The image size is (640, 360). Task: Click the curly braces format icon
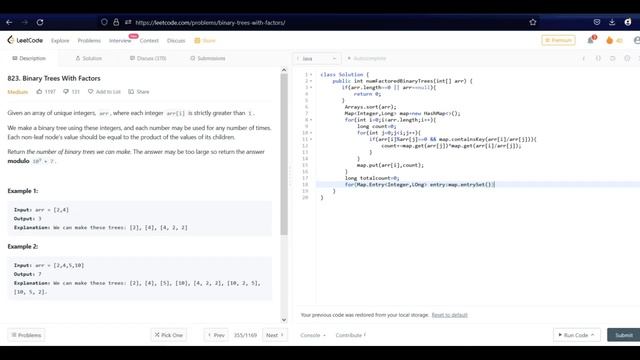coord(598,58)
